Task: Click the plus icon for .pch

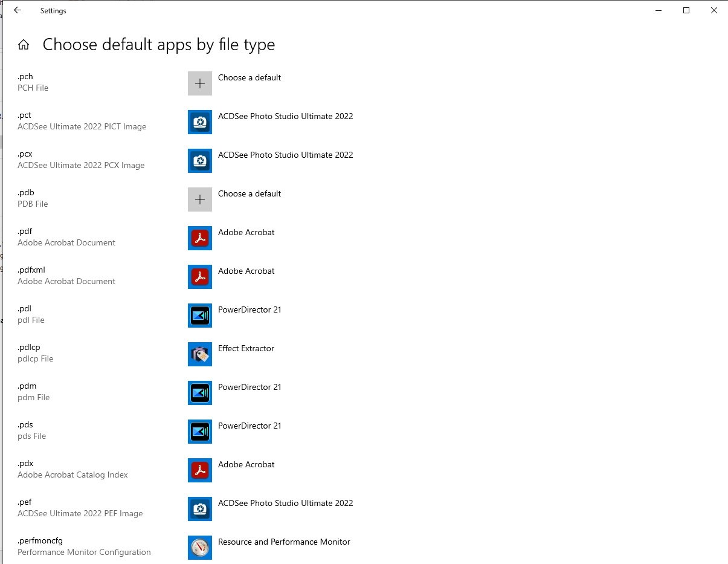Action: (200, 83)
